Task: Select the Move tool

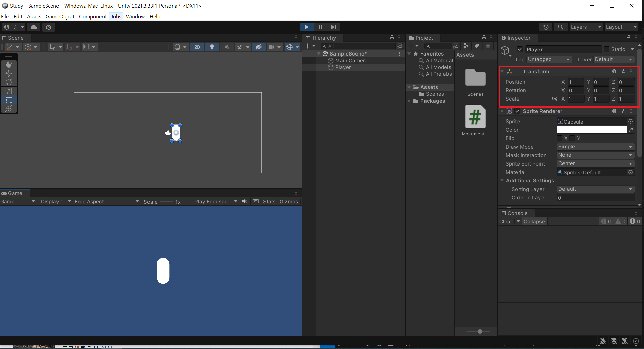Action: point(9,73)
